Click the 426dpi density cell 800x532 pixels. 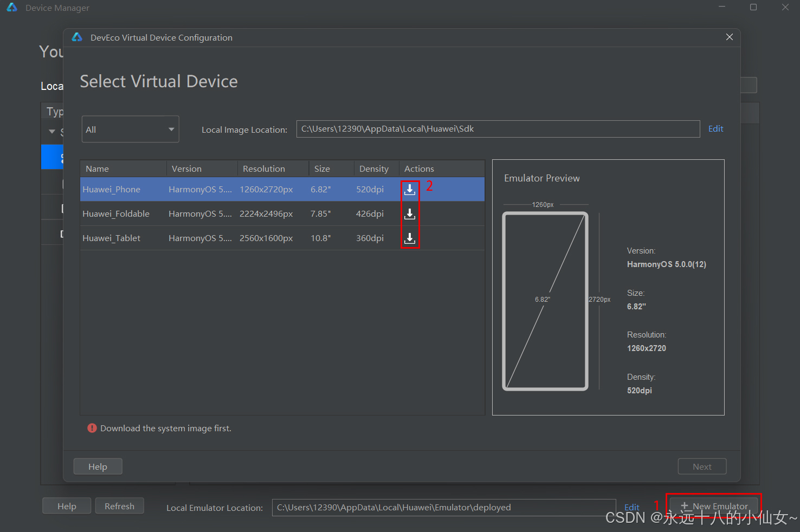point(370,214)
